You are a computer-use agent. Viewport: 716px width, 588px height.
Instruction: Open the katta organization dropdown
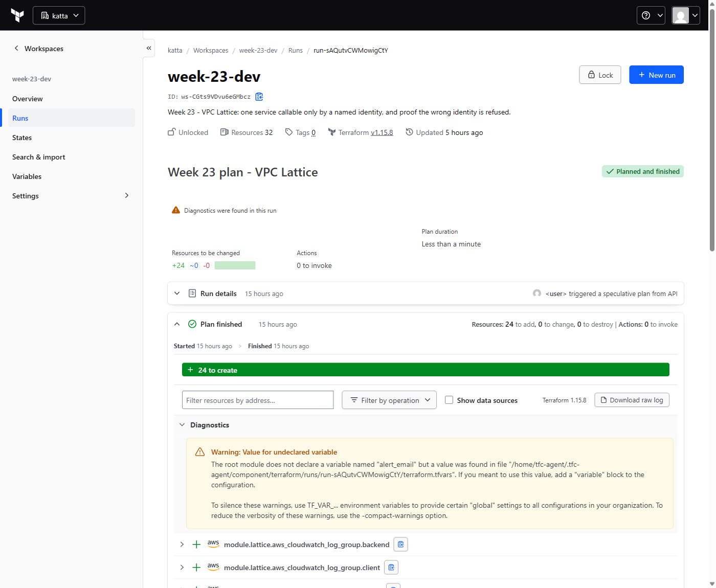coord(59,15)
